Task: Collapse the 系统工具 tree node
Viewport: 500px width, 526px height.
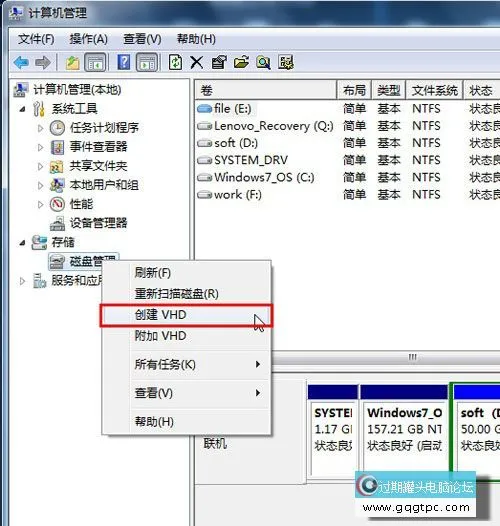Action: pyautogui.click(x=22, y=109)
